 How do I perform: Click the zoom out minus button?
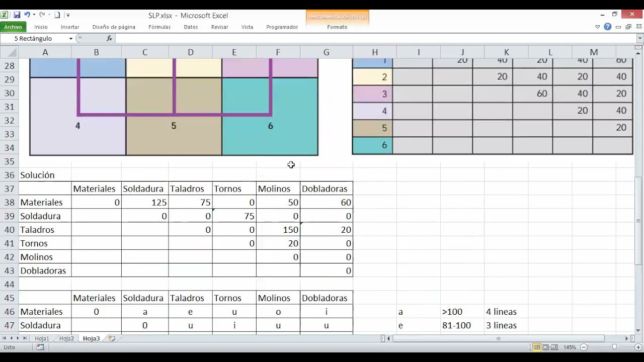pyautogui.click(x=584, y=347)
